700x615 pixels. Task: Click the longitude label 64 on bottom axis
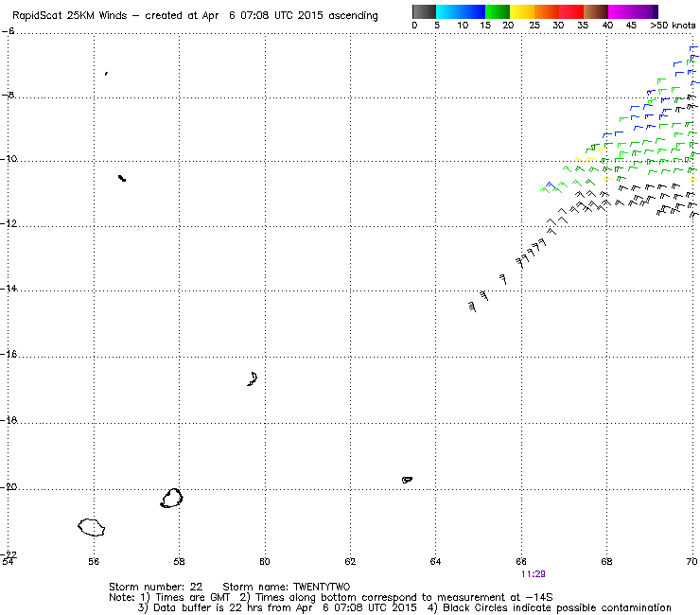tap(436, 561)
